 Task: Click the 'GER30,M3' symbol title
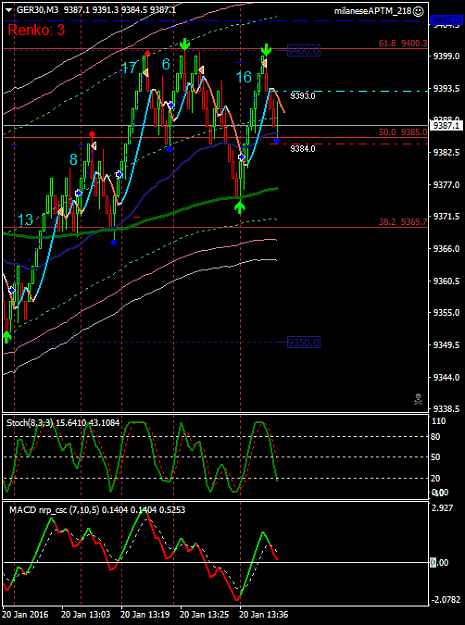[x=37, y=11]
